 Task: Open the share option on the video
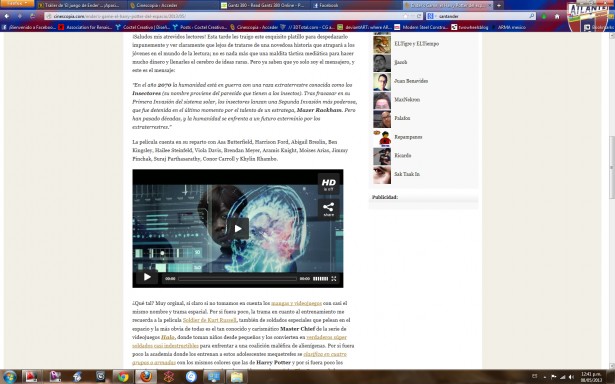(328, 209)
